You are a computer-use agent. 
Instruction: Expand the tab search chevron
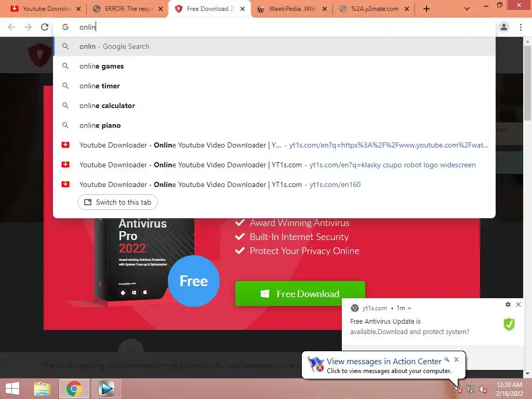coord(467,9)
